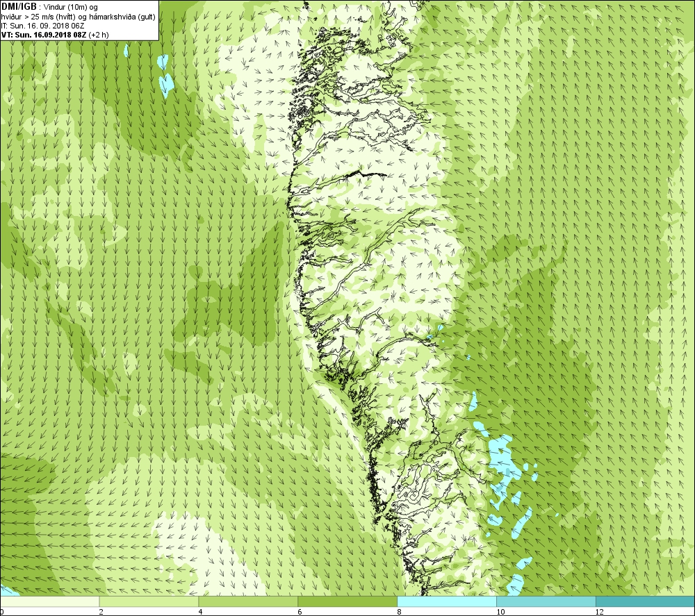Click the 'VT: Sun. 16.09.2018 08Z' line

55,35
